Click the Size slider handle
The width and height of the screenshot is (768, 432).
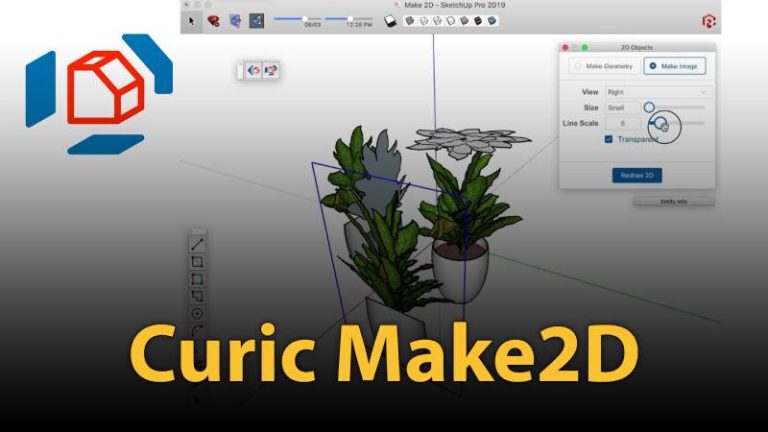click(x=649, y=107)
